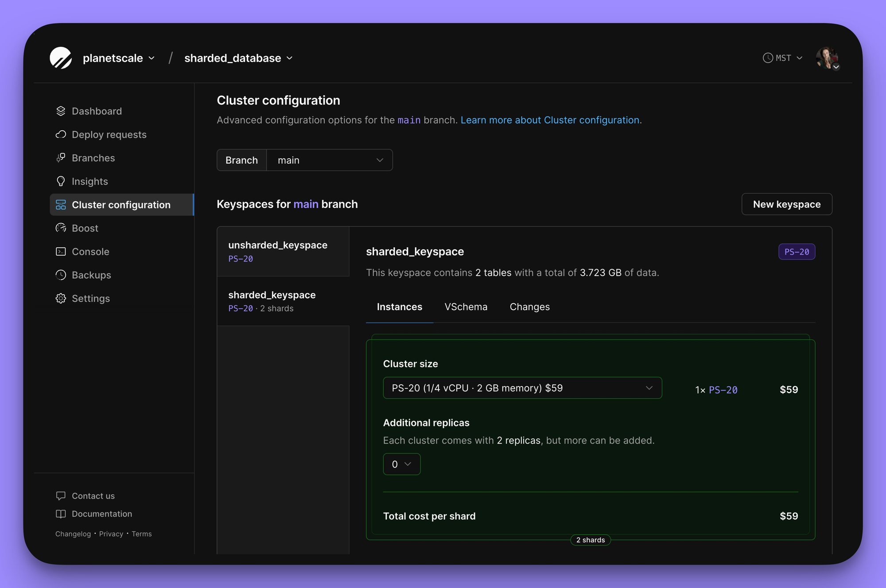Click the PlanetScale logo icon
This screenshot has height=588, width=886.
pyautogui.click(x=61, y=58)
